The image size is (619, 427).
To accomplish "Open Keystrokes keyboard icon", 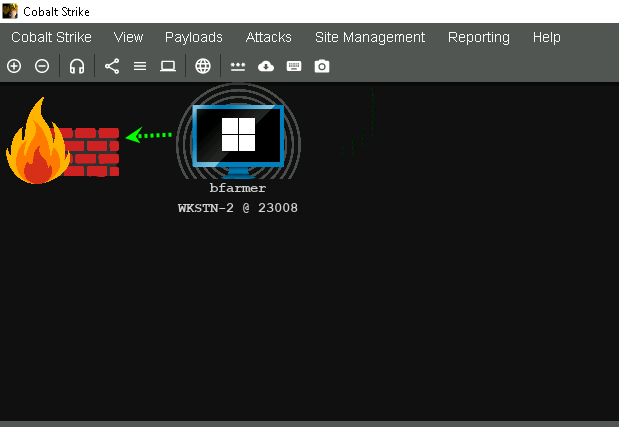I will click(x=294, y=66).
